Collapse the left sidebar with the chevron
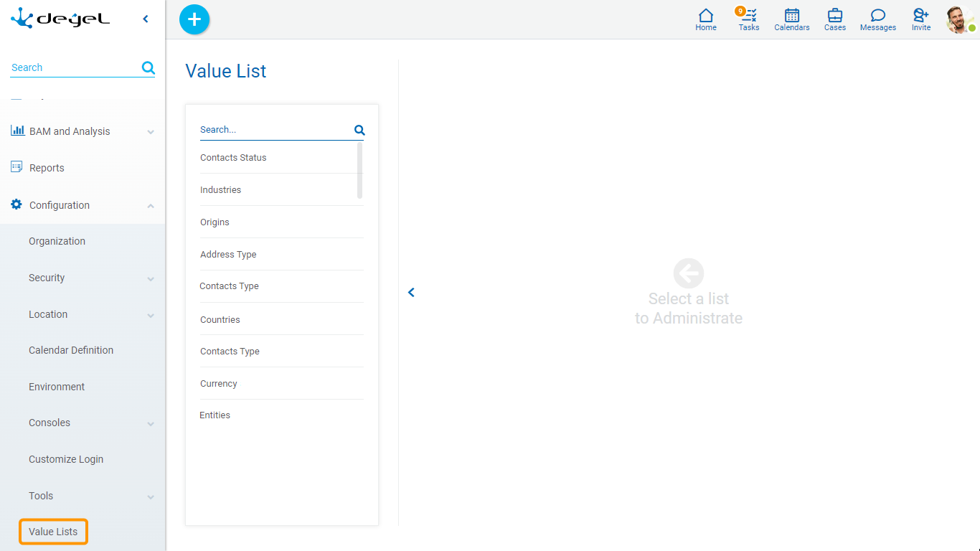980x551 pixels. click(146, 19)
